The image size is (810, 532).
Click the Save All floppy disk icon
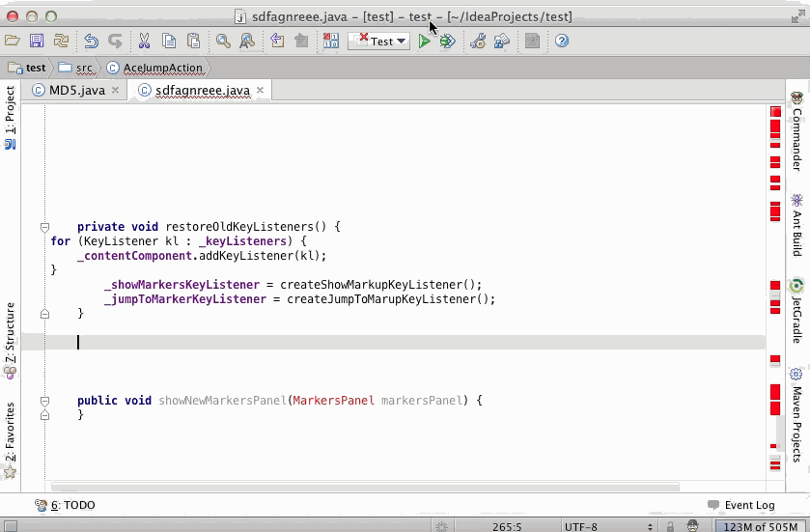pyautogui.click(x=37, y=41)
